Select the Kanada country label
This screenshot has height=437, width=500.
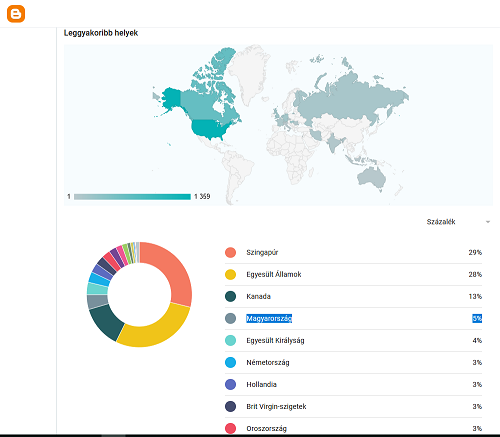258,296
